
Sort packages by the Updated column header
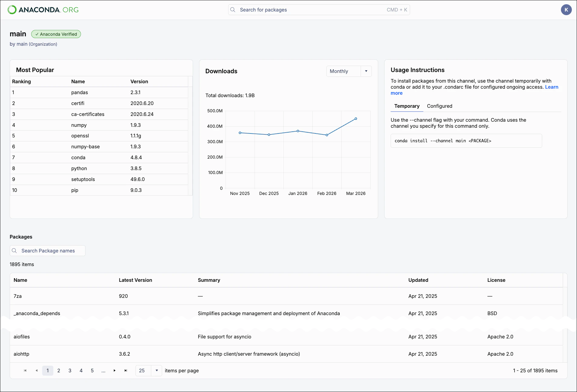tap(418, 280)
